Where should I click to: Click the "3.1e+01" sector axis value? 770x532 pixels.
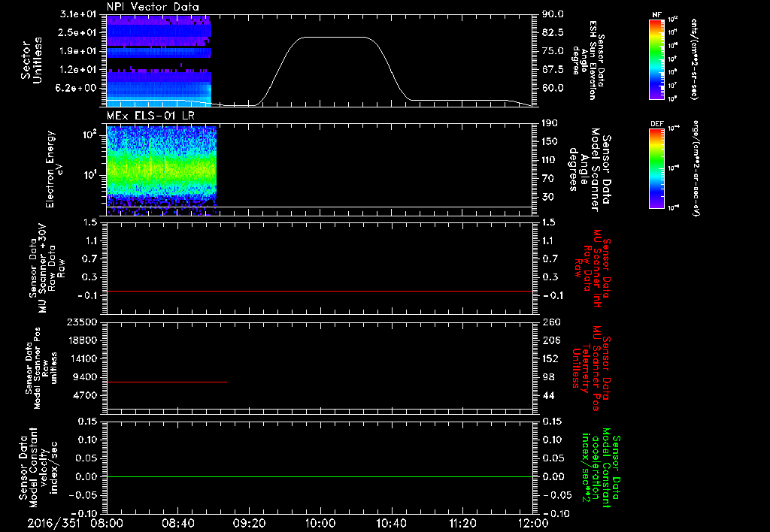(x=78, y=14)
